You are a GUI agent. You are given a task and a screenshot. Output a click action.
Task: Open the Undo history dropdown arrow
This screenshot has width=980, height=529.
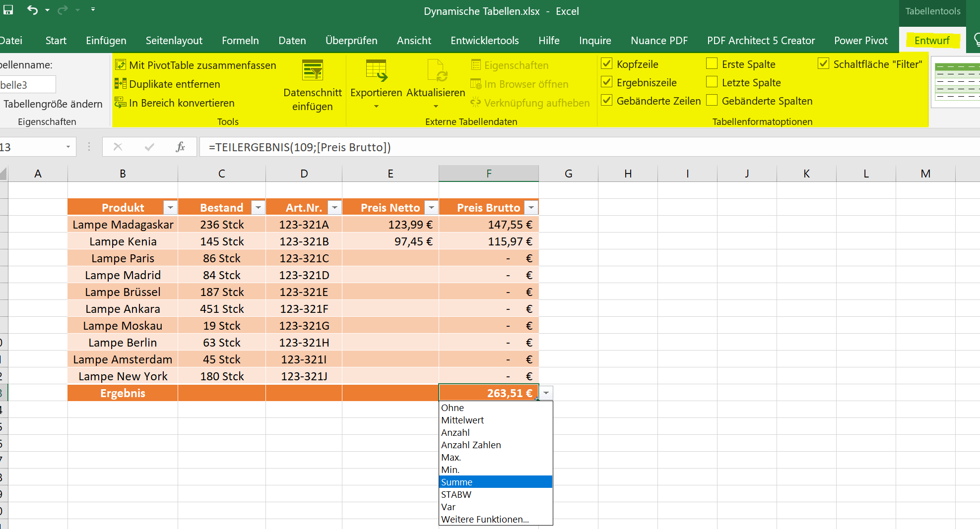pos(48,10)
